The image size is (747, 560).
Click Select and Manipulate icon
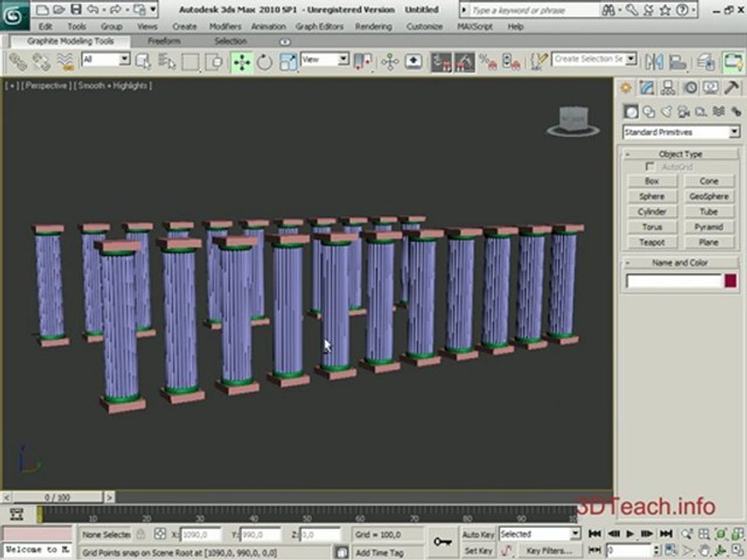click(390, 62)
